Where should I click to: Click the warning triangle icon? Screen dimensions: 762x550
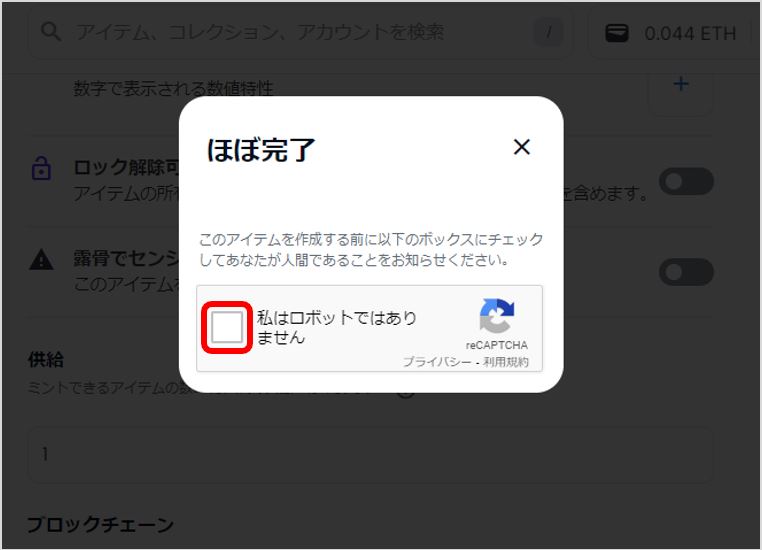pos(42,259)
